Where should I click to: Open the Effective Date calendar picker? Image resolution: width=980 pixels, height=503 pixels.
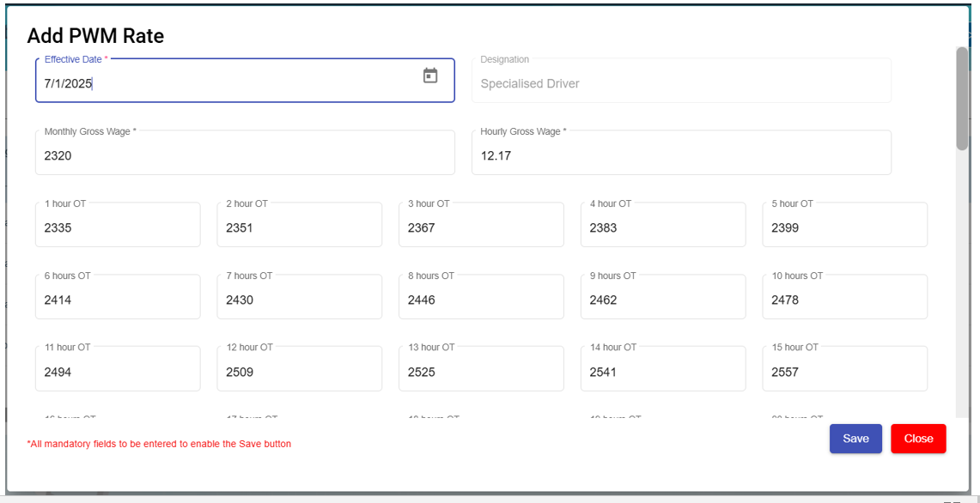[430, 76]
